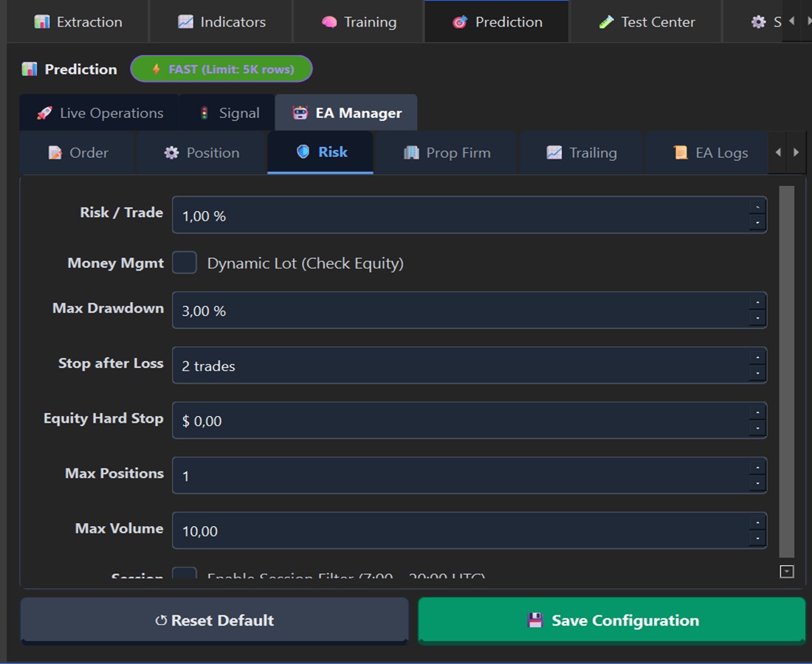Click the vertical scrollbar in Risk panel
Image resolution: width=812 pixels, height=664 pixels.
(787, 369)
